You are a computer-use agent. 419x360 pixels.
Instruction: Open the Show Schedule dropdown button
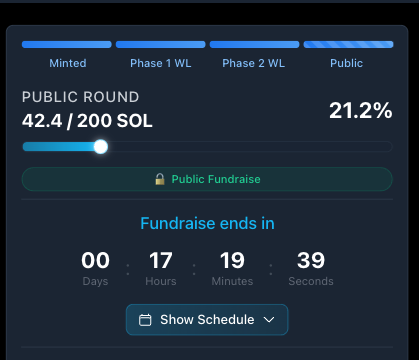207,320
